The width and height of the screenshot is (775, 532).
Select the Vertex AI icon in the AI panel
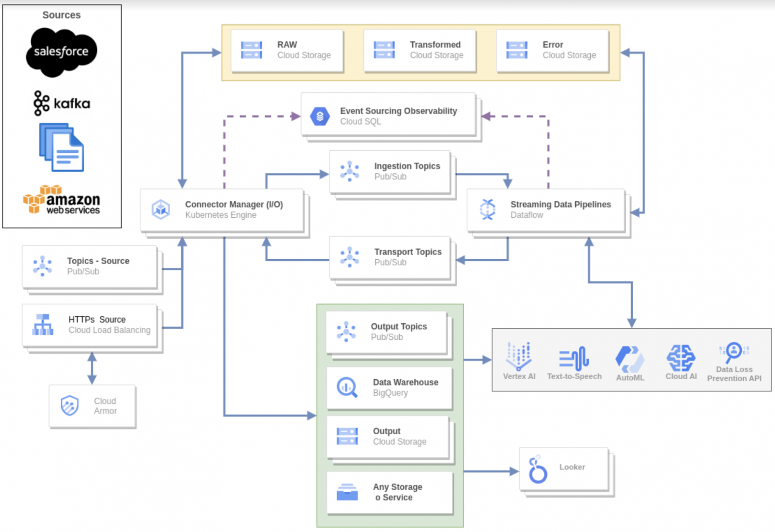(519, 357)
